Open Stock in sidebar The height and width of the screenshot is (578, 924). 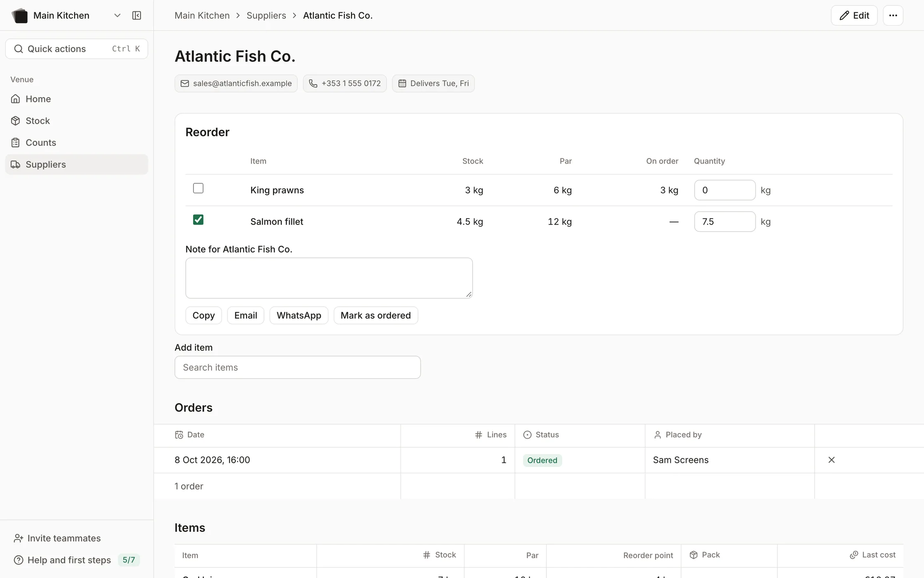click(77, 121)
